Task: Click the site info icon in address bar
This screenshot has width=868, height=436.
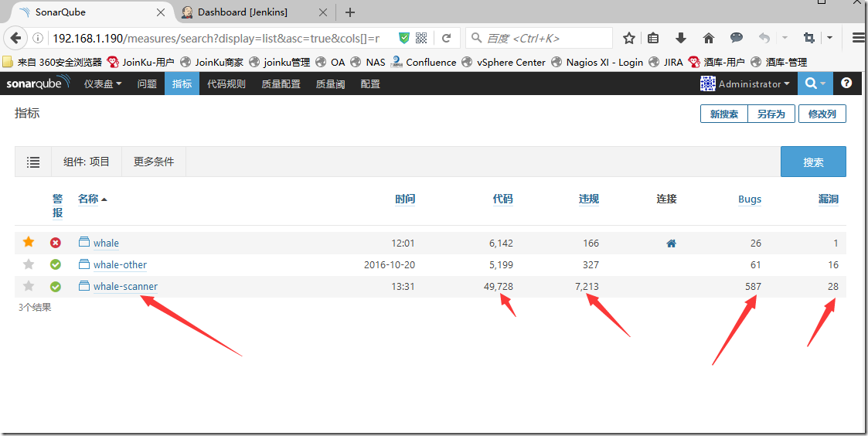Action: [x=38, y=38]
